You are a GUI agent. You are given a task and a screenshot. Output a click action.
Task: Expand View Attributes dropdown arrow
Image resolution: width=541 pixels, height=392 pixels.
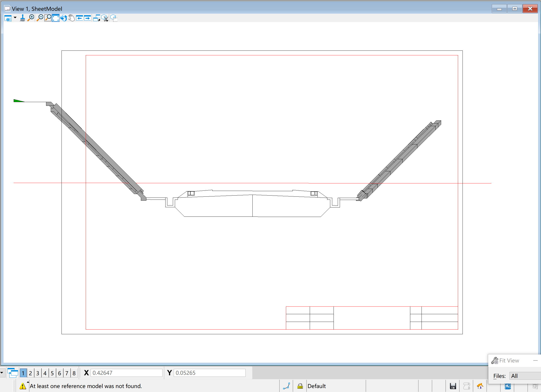click(x=15, y=18)
